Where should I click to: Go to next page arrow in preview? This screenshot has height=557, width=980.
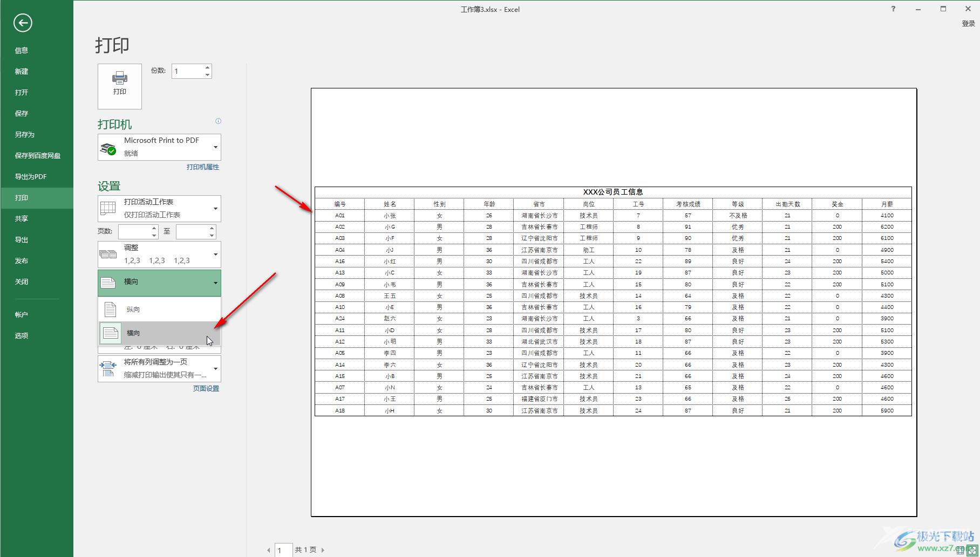323,550
